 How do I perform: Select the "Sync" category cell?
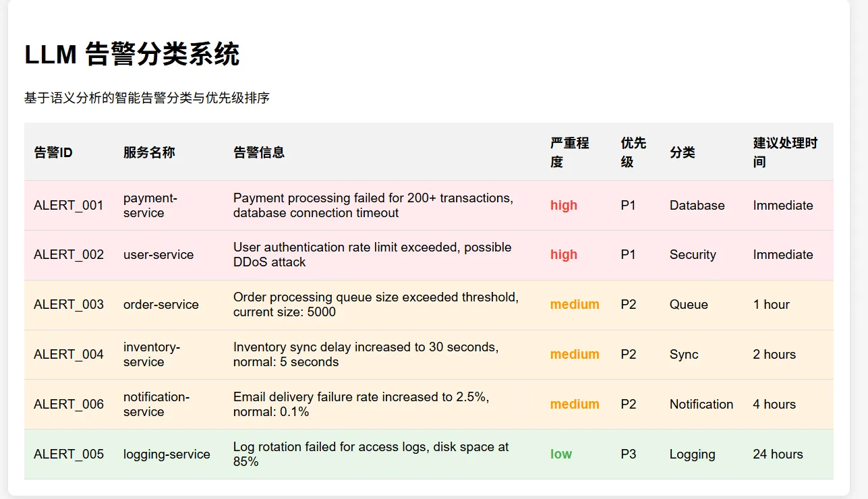[x=684, y=355]
